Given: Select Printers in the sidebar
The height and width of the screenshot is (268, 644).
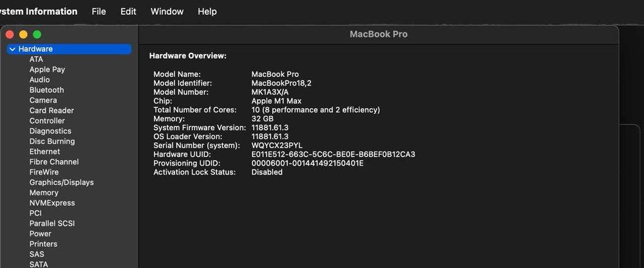Looking at the screenshot, I should point(43,244).
